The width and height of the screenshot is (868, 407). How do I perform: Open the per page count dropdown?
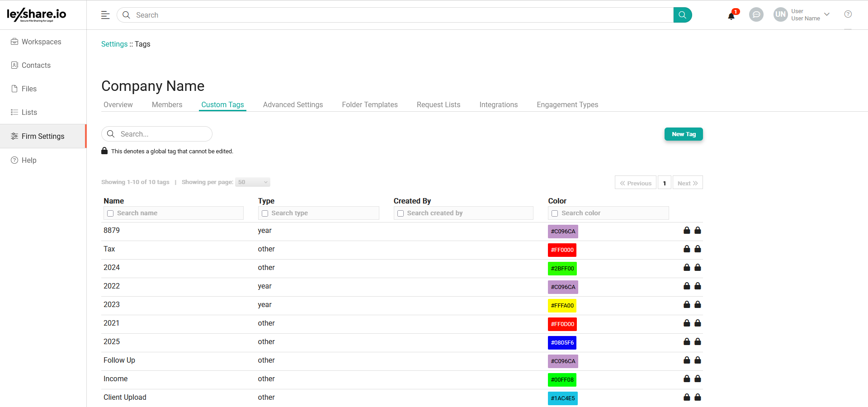253,182
